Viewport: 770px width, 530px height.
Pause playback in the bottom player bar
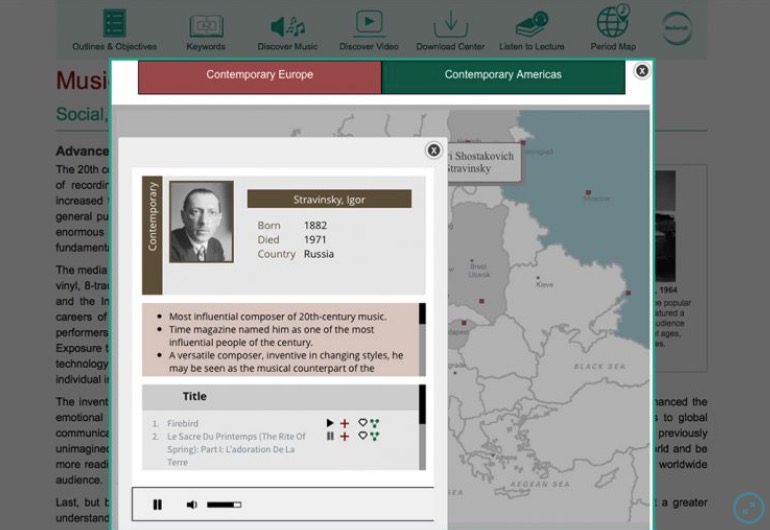(157, 505)
